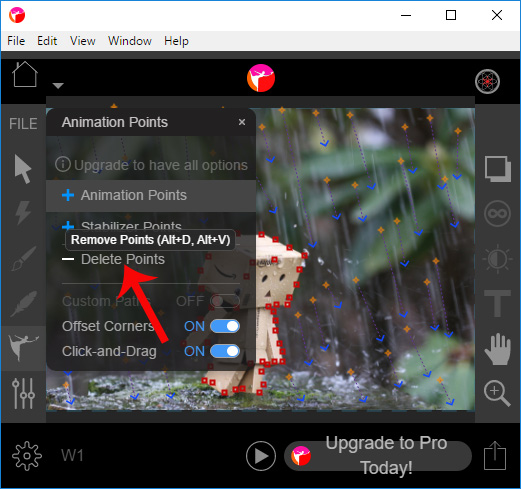Viewport: 521px width, 489px height.
Task: Maximize the application window
Action: coord(451,15)
